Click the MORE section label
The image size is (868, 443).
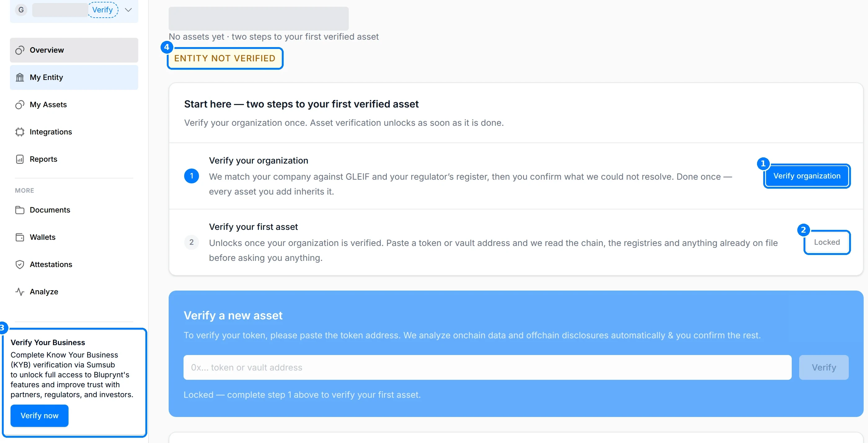[x=24, y=191]
